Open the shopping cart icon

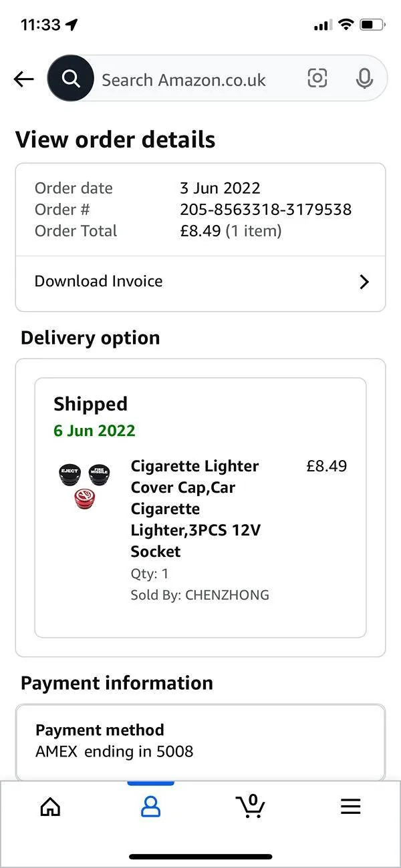pyautogui.click(x=251, y=806)
